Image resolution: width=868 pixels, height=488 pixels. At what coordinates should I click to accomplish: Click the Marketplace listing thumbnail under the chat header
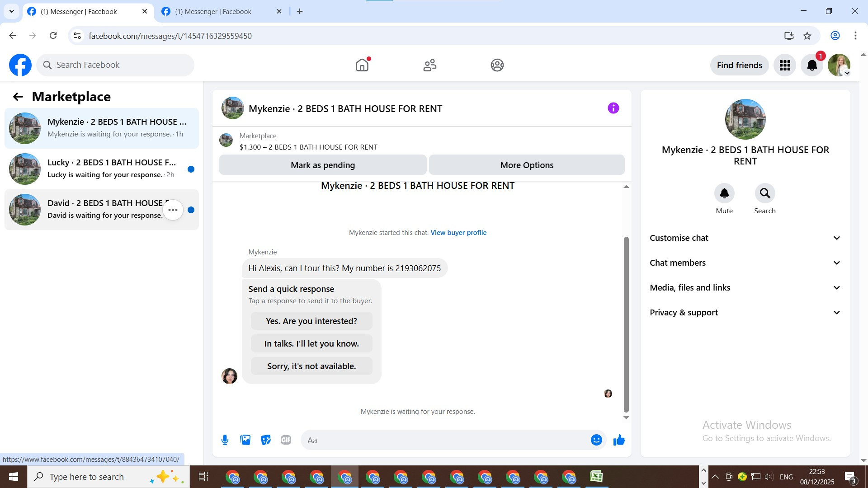(x=226, y=140)
